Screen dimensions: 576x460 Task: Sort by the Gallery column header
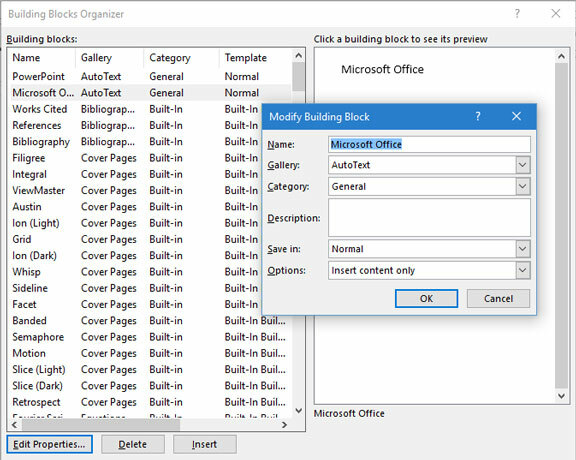click(109, 58)
